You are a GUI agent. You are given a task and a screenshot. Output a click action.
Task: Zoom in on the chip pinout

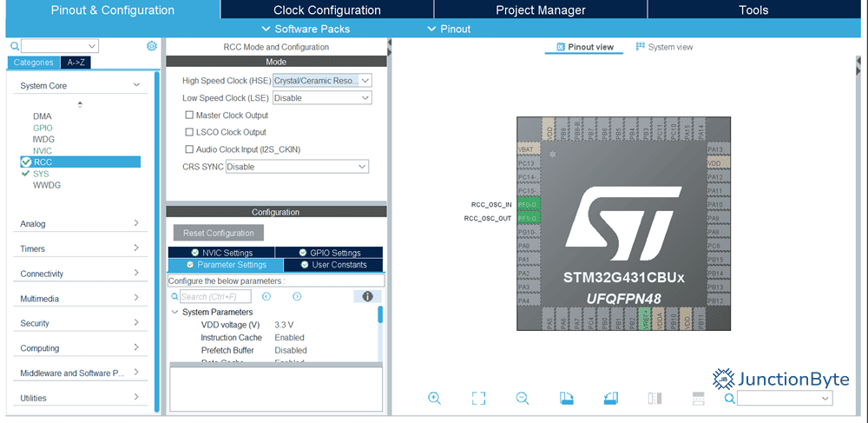click(x=434, y=398)
